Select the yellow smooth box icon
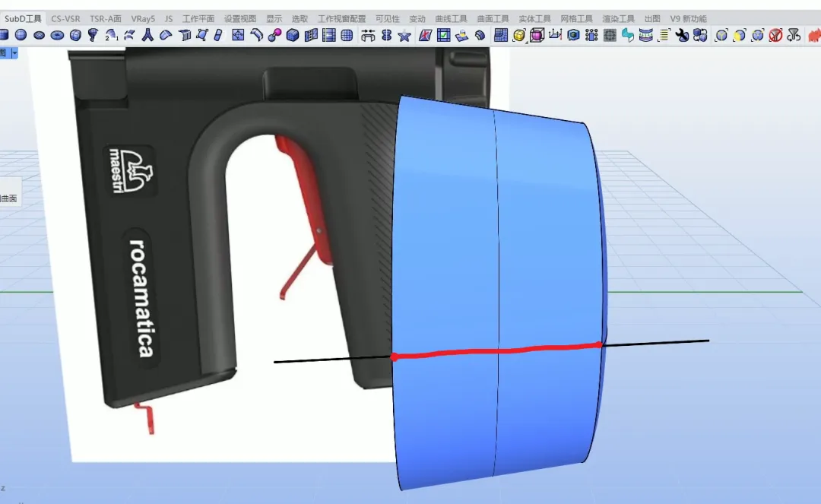The image size is (821, 504). (x=519, y=35)
